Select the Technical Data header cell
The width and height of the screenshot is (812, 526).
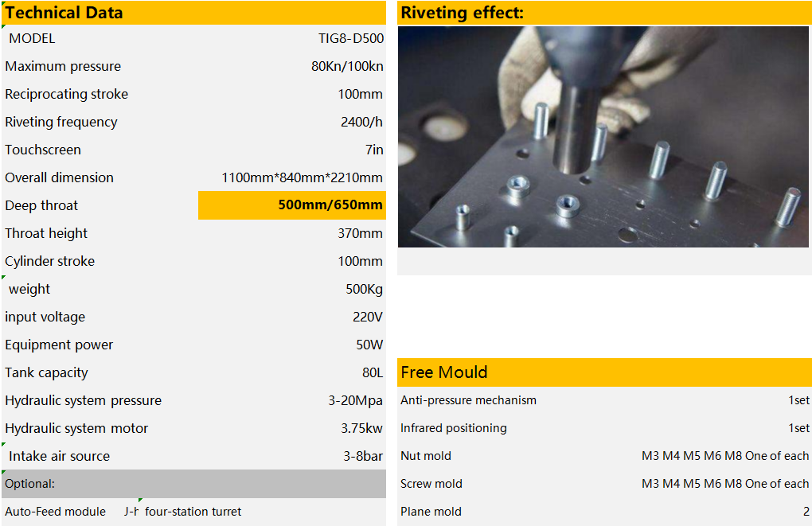tap(193, 13)
